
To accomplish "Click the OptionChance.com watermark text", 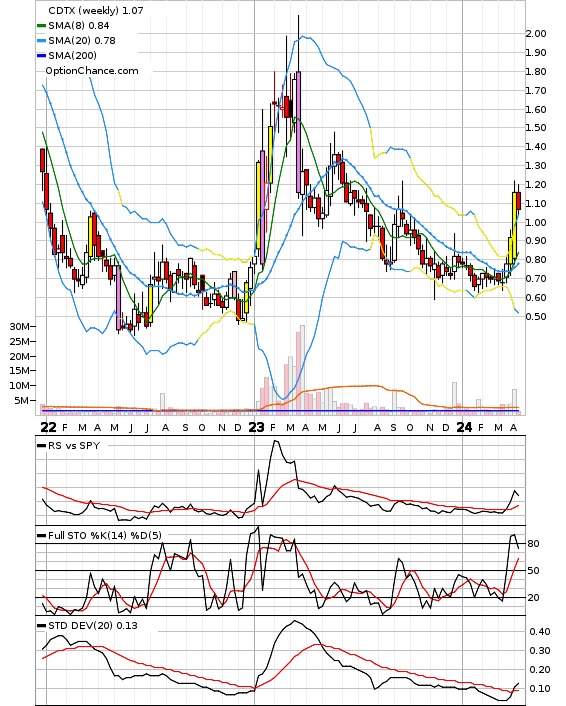I will 92,71.
